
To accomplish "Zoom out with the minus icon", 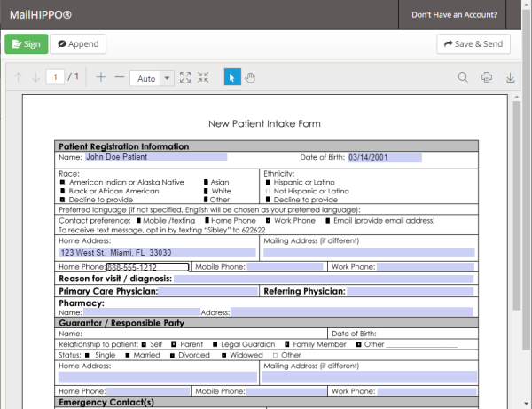I will [x=120, y=77].
